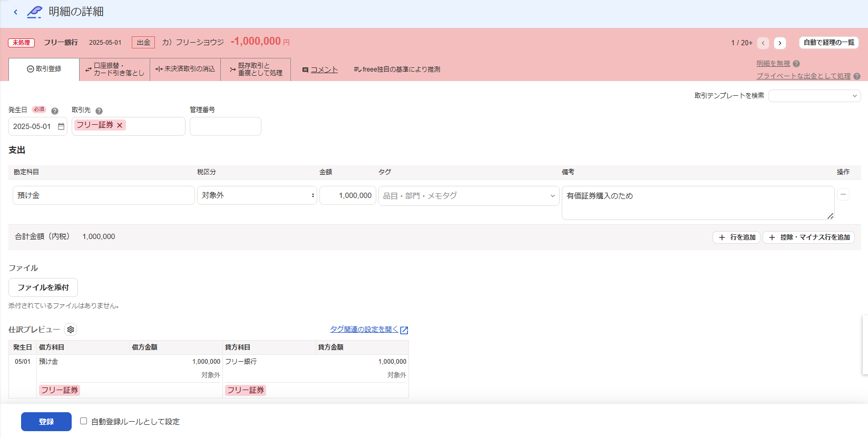This screenshot has width=868, height=438.
Task: Click the 勘定科目 field showing 預け金
Action: 104,195
